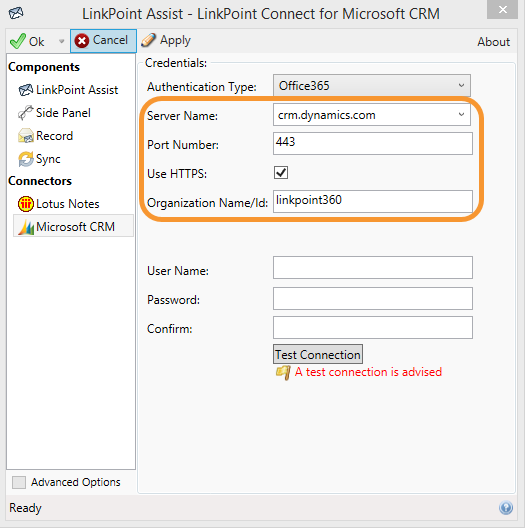Click the Connectors heading
The width and height of the screenshot is (526, 530).
tap(40, 181)
